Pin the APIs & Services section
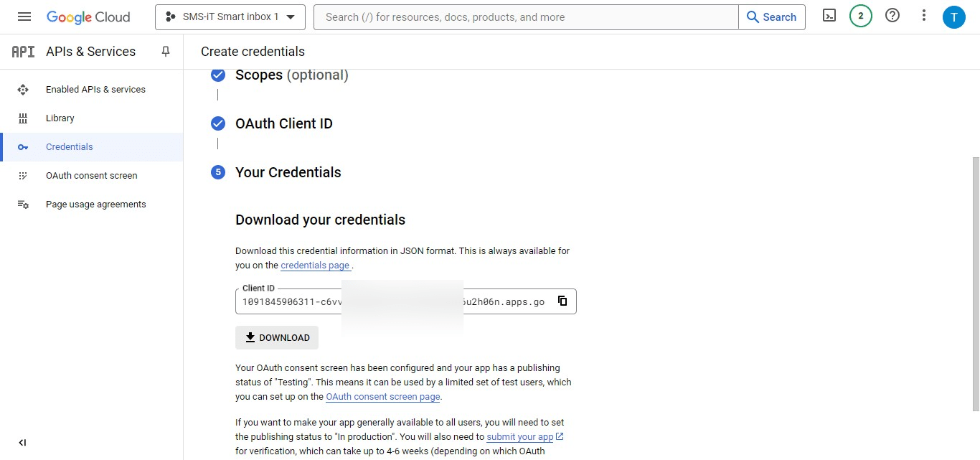Viewport: 980px width, 460px height. [x=165, y=51]
